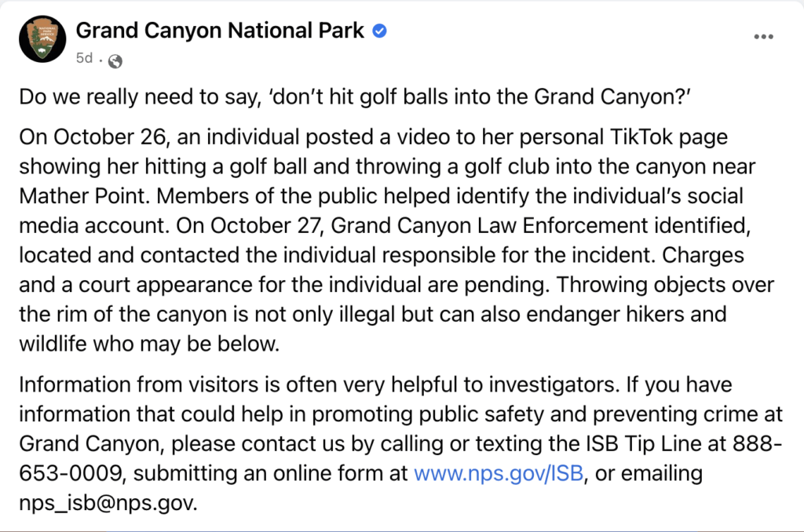Click the nps_isb@nps.gov email address
804x532 pixels.
pyautogui.click(x=108, y=501)
